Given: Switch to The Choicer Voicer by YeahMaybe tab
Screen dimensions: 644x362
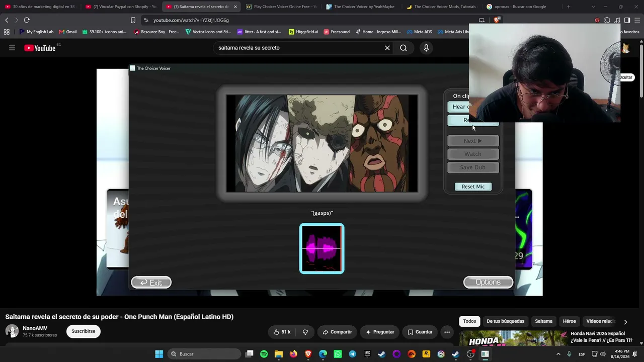Looking at the screenshot, I should [x=361, y=7].
